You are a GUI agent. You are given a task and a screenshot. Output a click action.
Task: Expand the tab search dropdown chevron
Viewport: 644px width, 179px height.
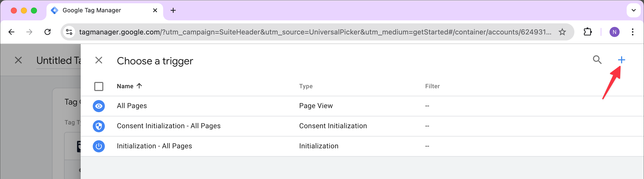coord(633,10)
